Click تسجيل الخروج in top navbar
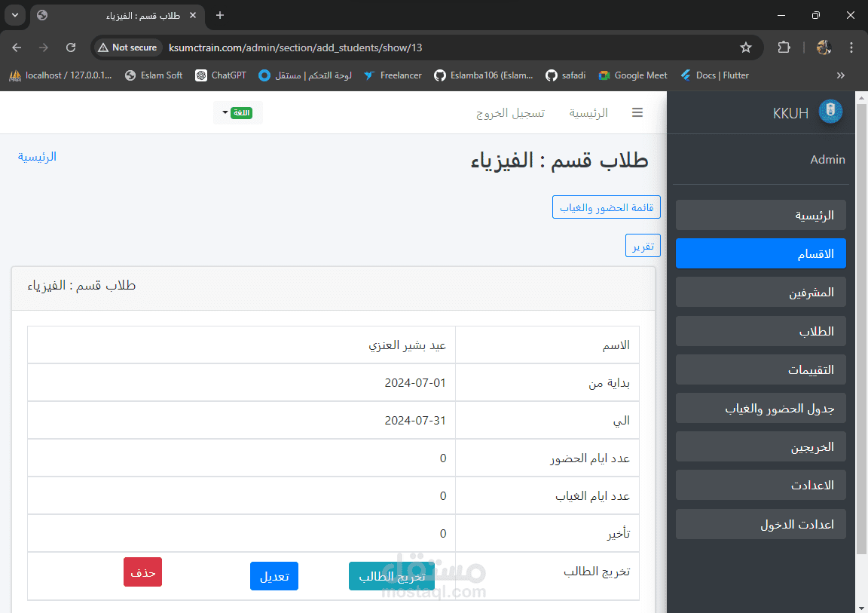 pos(510,113)
